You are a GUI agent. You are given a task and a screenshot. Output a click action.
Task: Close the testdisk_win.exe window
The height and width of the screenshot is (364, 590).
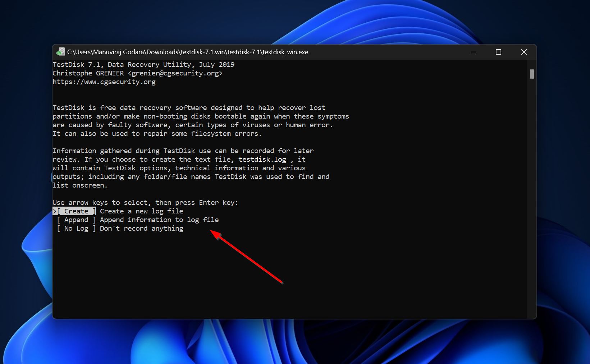524,52
